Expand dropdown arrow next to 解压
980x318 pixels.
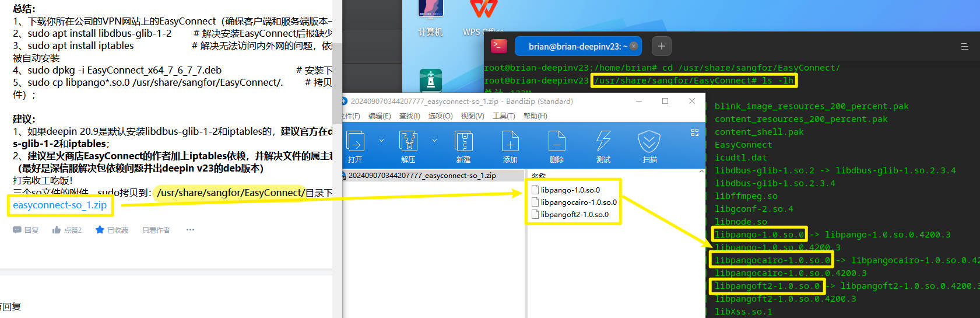click(x=434, y=141)
